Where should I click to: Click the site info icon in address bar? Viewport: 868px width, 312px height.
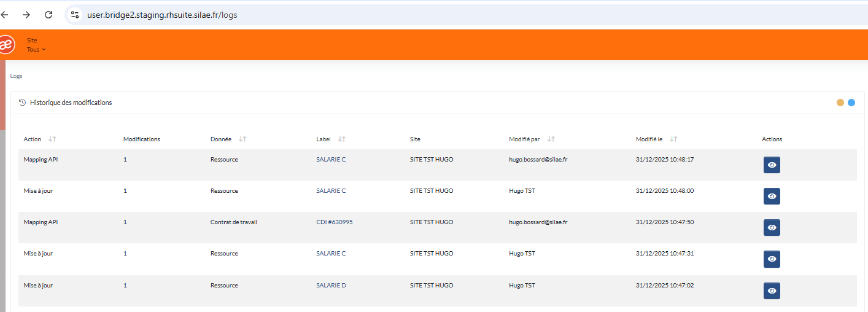tap(75, 15)
